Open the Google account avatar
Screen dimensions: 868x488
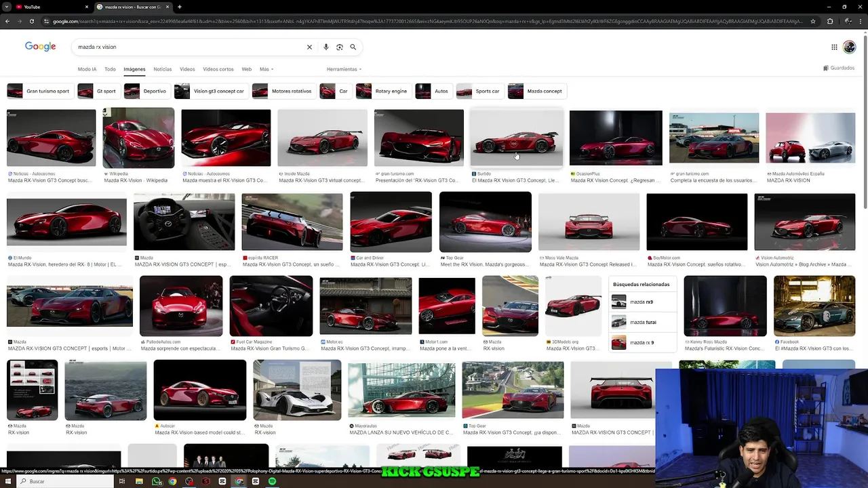tap(850, 47)
